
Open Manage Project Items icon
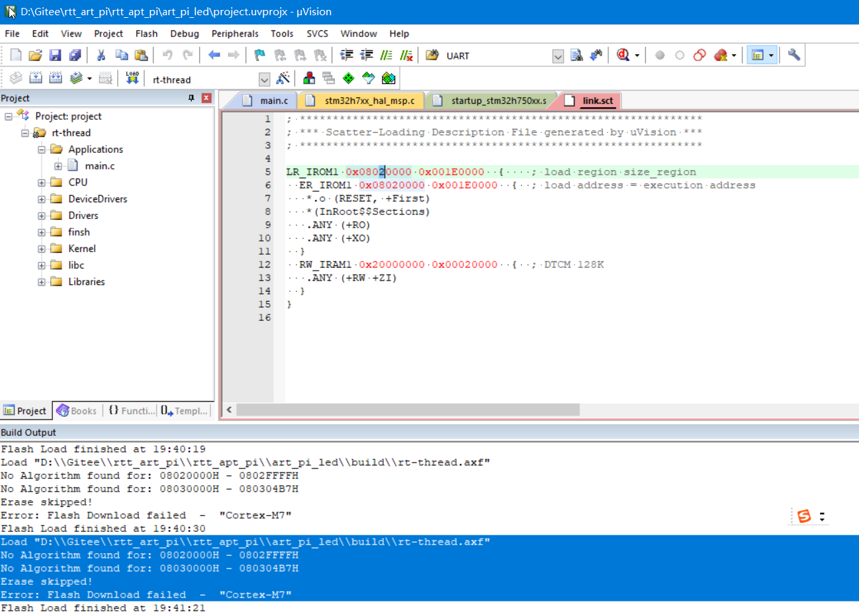[309, 78]
